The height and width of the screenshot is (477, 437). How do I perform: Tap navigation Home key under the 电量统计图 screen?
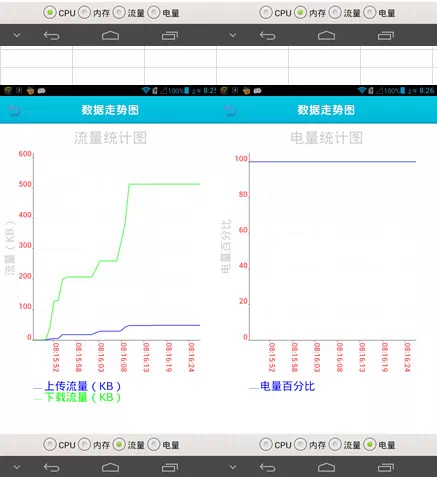coord(326,468)
